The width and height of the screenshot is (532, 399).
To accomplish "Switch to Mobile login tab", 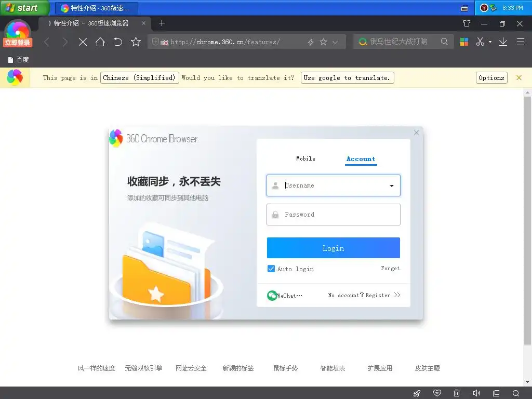I will (305, 158).
